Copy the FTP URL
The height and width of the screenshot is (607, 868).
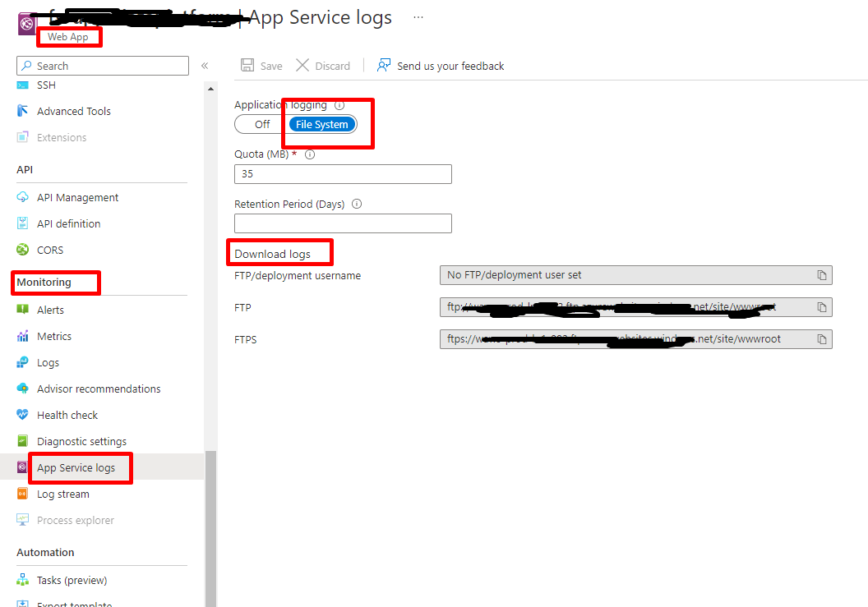coord(822,307)
